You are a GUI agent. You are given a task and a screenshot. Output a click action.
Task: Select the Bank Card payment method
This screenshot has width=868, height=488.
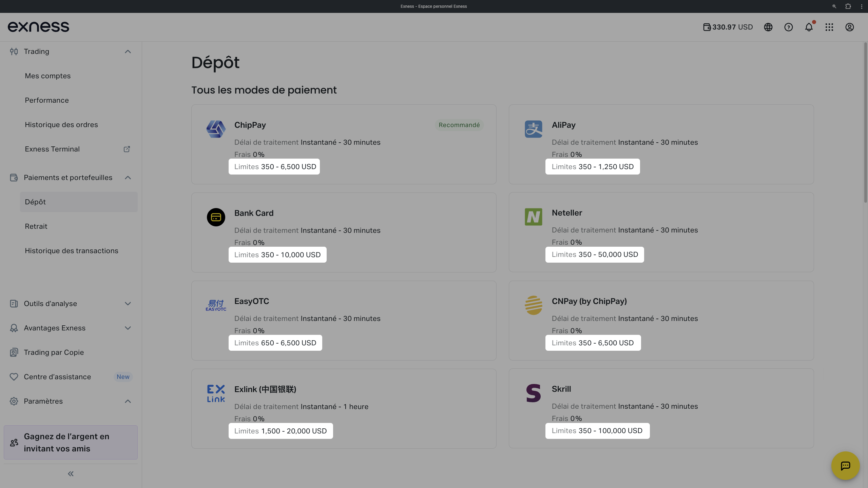pyautogui.click(x=344, y=232)
